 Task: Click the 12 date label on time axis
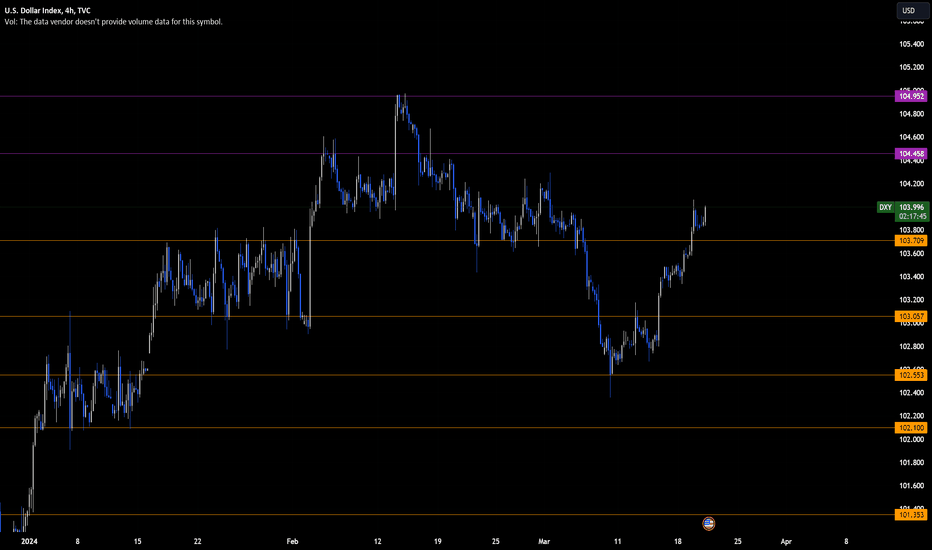coord(377,542)
